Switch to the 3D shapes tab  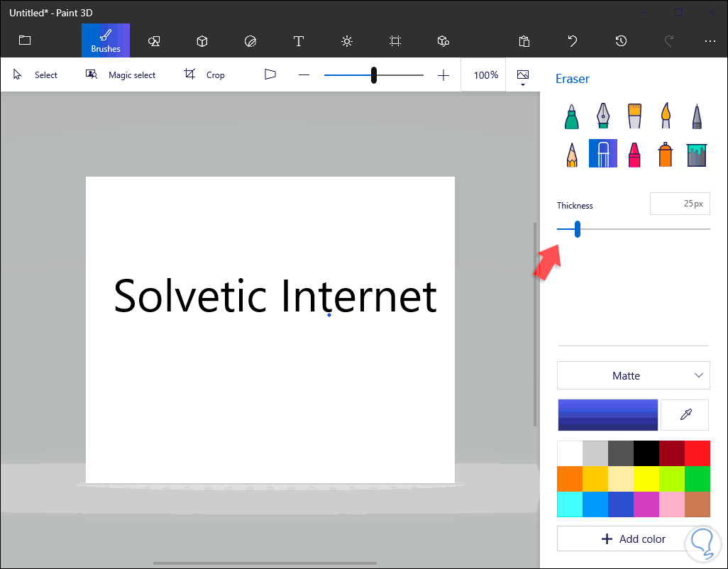tap(202, 41)
